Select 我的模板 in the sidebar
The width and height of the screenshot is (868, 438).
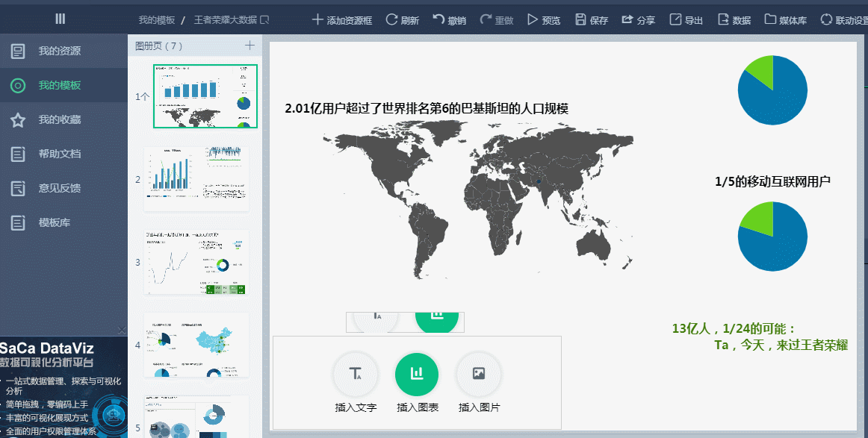coord(63,85)
